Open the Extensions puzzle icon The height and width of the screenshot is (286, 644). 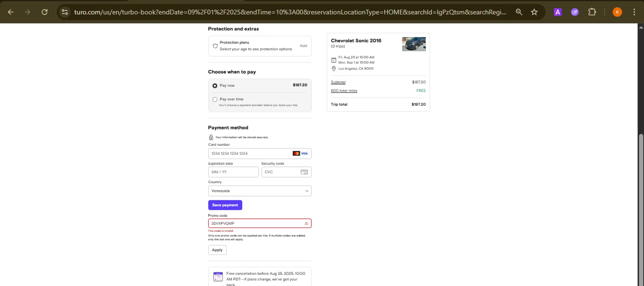[592, 12]
